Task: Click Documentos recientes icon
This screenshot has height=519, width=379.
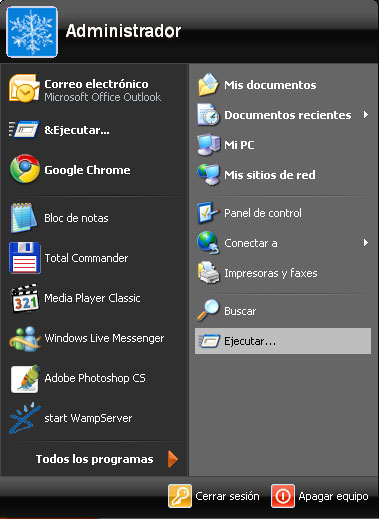Action: [208, 115]
